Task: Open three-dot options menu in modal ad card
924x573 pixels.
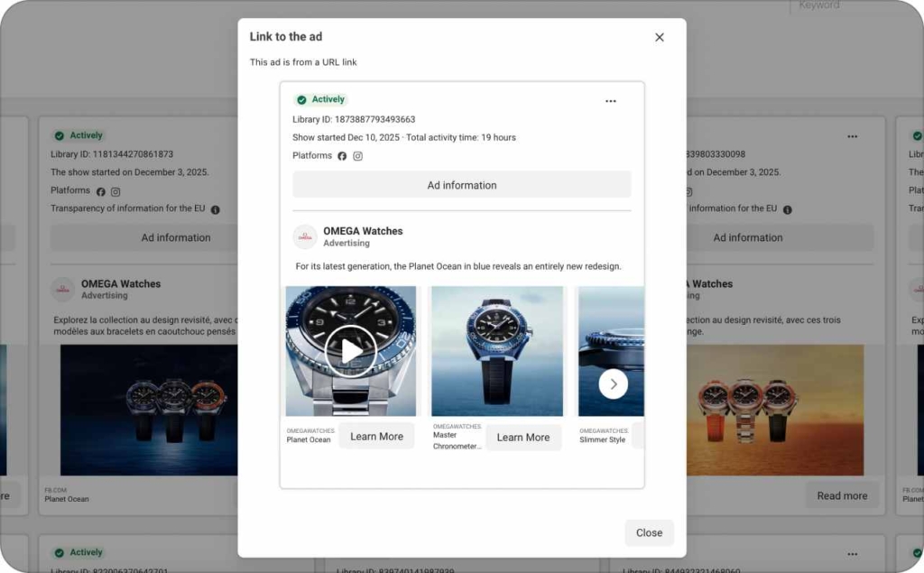Action: click(x=611, y=101)
